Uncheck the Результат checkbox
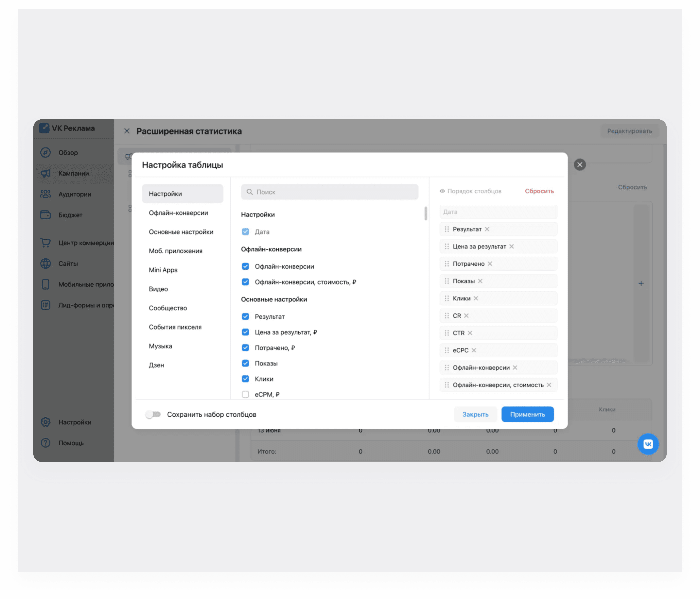Viewport: 700px width, 599px height. [246, 317]
